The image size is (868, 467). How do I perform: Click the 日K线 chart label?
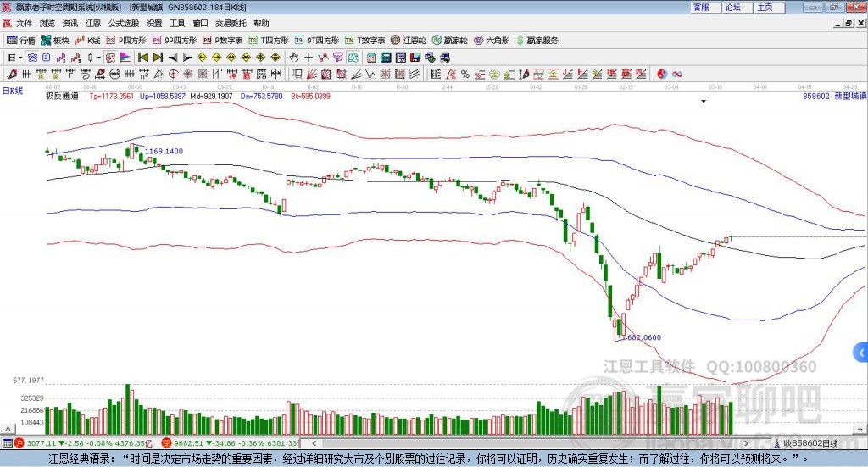(x=12, y=91)
